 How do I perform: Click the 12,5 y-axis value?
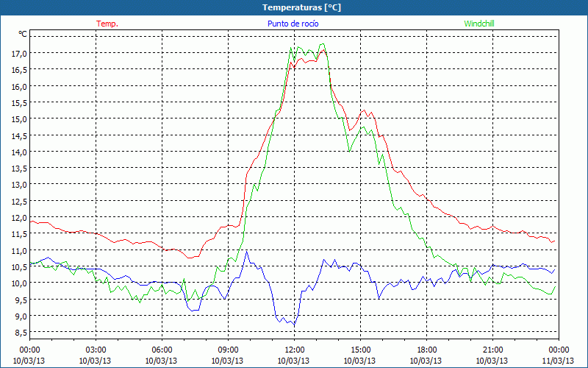(19, 201)
